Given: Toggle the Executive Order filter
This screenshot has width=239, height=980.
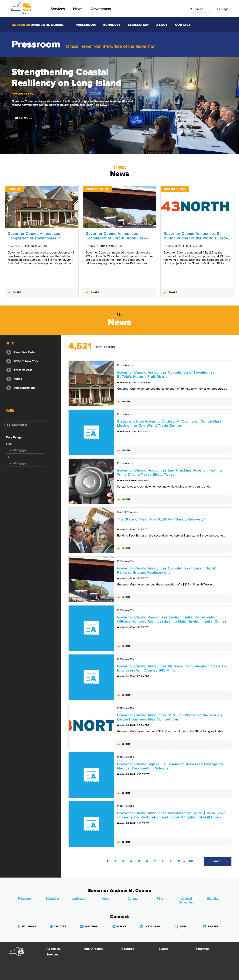Looking at the screenshot, I should (x=9, y=352).
